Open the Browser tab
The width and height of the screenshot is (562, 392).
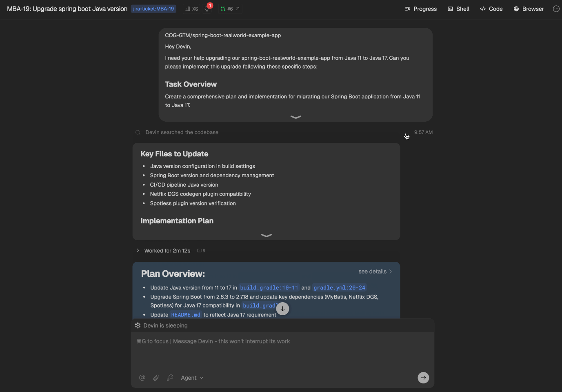pos(529,9)
